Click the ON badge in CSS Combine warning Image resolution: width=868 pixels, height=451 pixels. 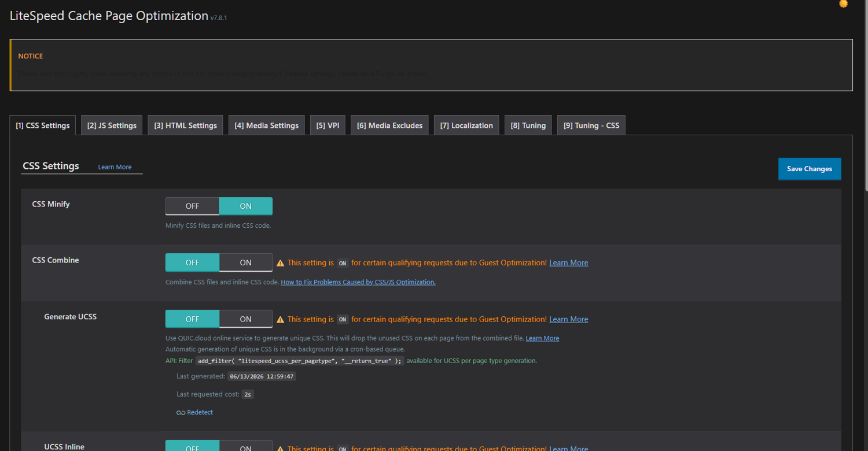[343, 263]
